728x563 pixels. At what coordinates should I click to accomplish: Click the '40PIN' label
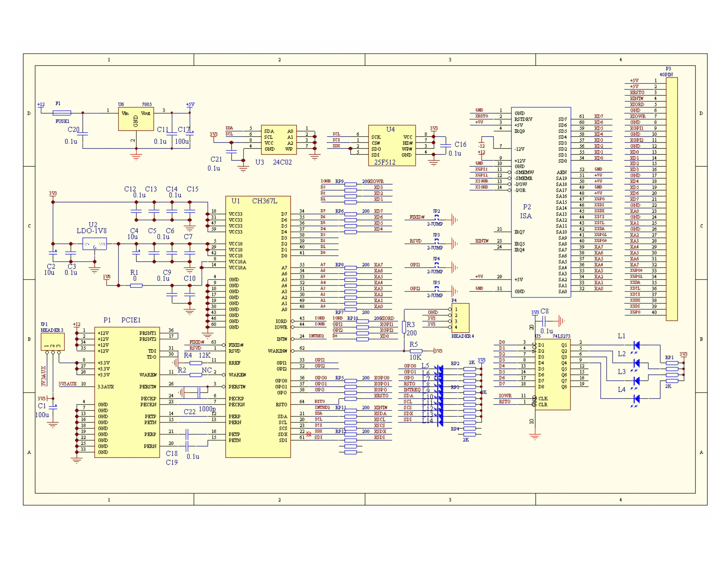[666, 75]
